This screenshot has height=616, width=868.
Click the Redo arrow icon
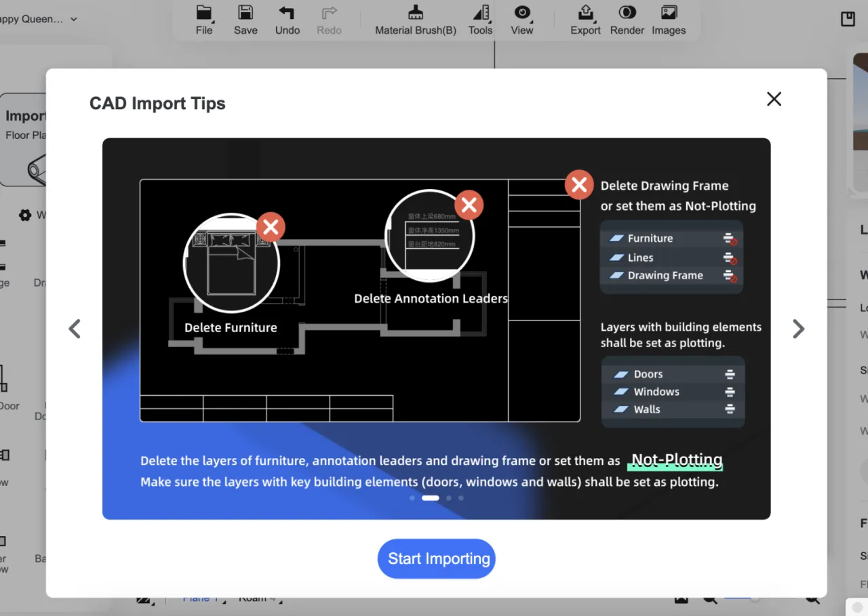point(329,20)
